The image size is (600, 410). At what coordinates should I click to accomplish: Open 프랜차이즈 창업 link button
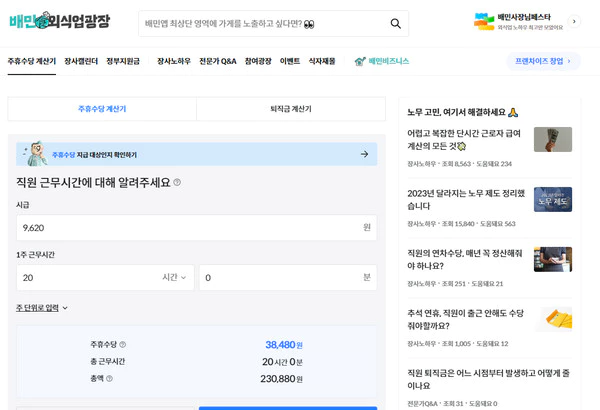(543, 61)
